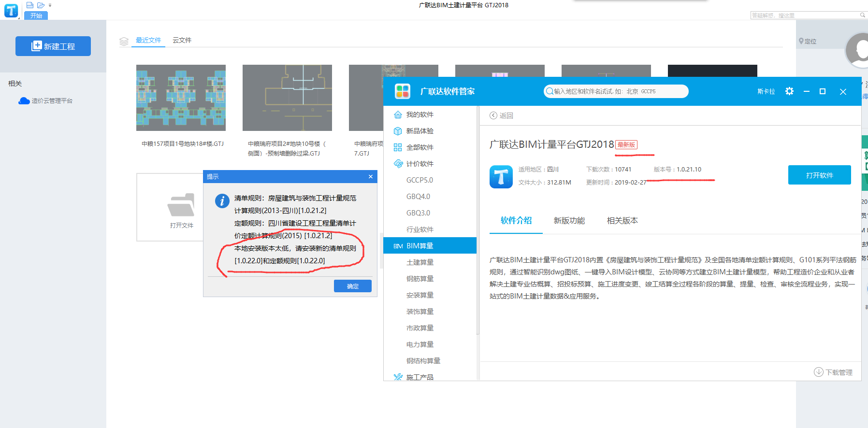Screen dimensions: 868x428
Task: Click the 版本号：1.0.21.10 text
Action: (x=677, y=170)
